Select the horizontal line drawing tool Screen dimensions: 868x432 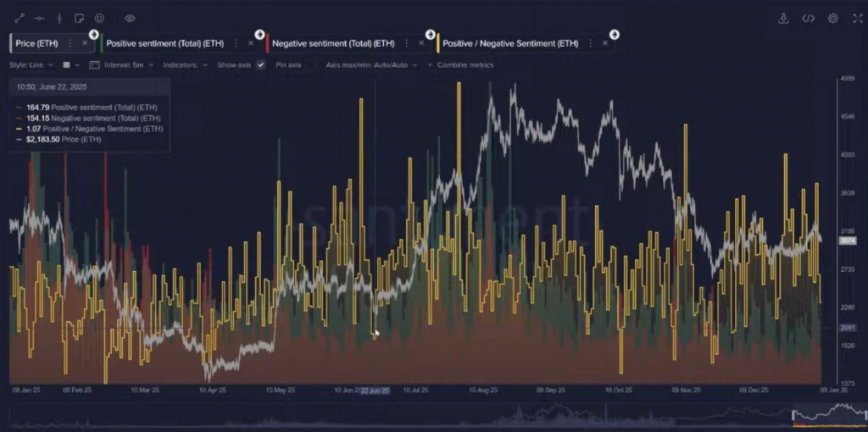tap(39, 18)
